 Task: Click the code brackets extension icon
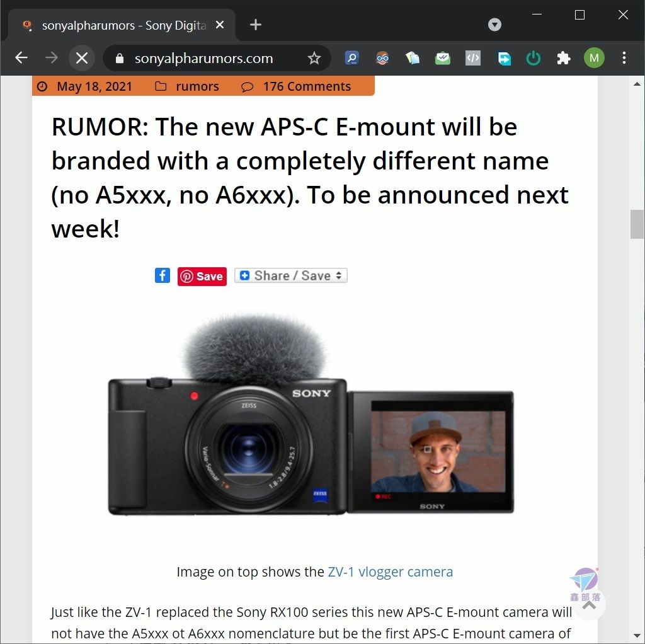pyautogui.click(x=473, y=58)
